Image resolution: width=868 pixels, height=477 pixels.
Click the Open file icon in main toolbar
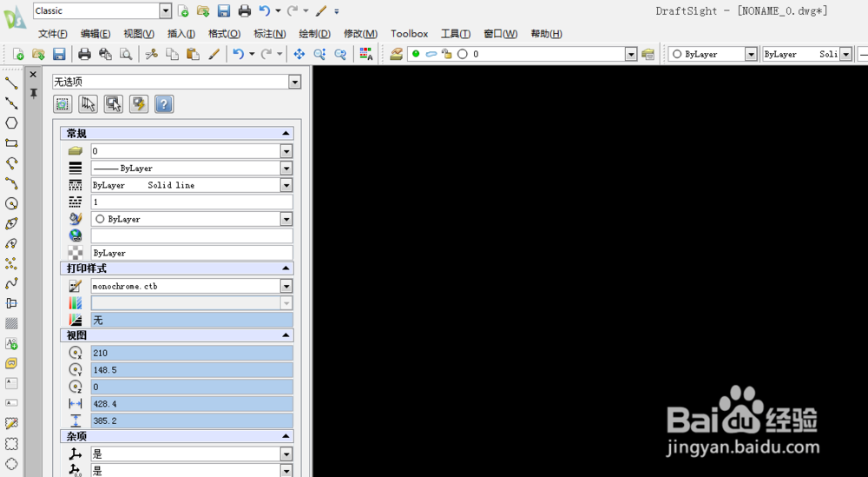(x=38, y=54)
